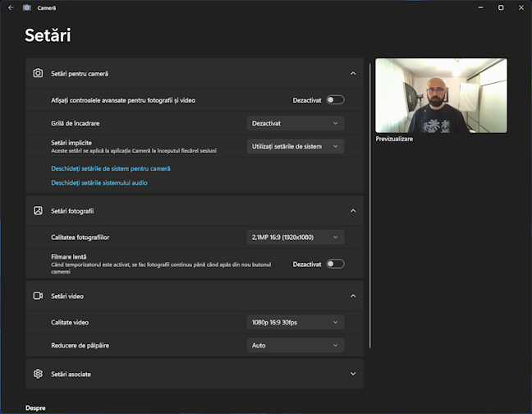Viewport: 532px width, 414px height.
Task: Click the Camera app icon in title bar
Action: coord(27,7)
